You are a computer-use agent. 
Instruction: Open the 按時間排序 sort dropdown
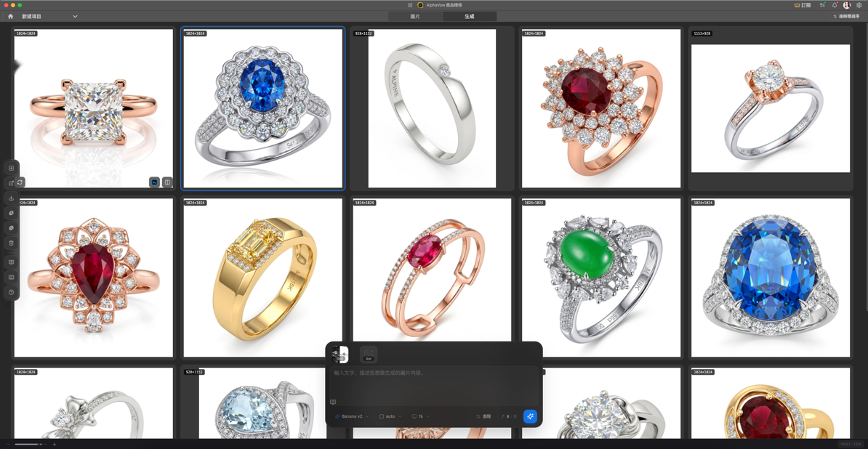(x=847, y=17)
